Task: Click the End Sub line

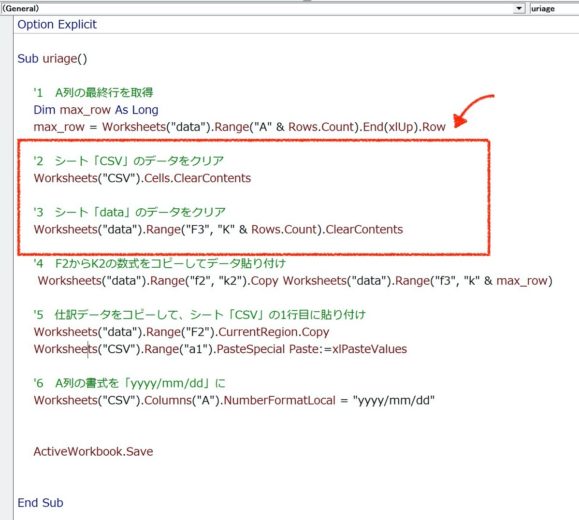Action: (x=40, y=503)
